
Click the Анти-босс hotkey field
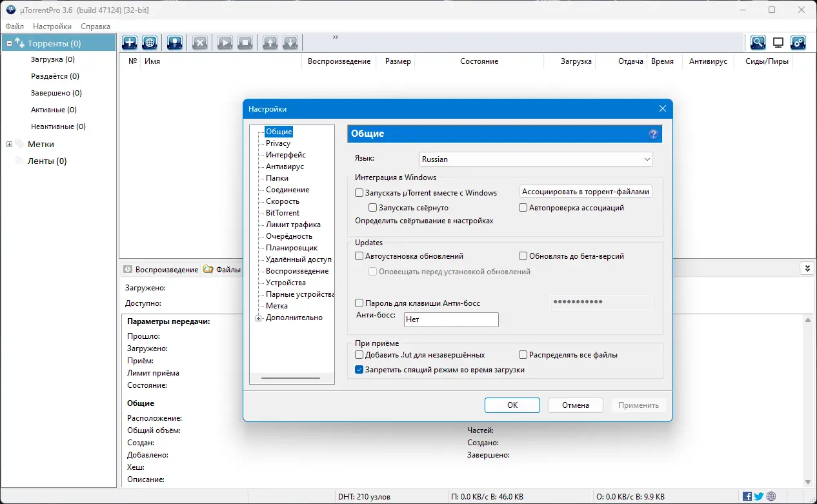[451, 319]
